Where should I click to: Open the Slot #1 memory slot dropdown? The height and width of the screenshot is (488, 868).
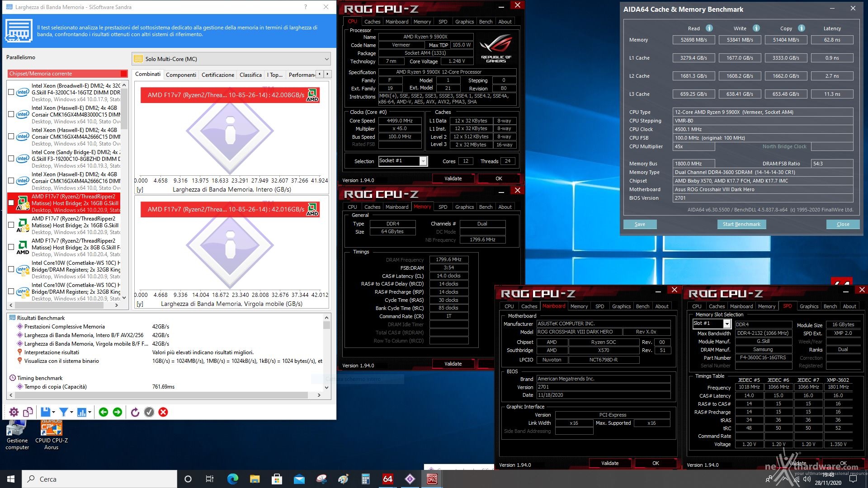(x=727, y=324)
